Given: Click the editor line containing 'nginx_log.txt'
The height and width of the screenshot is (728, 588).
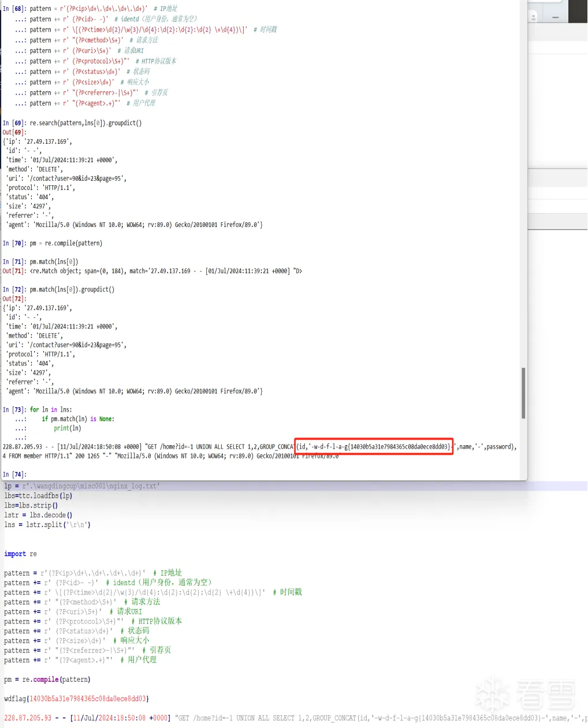Looking at the screenshot, I should (81, 486).
